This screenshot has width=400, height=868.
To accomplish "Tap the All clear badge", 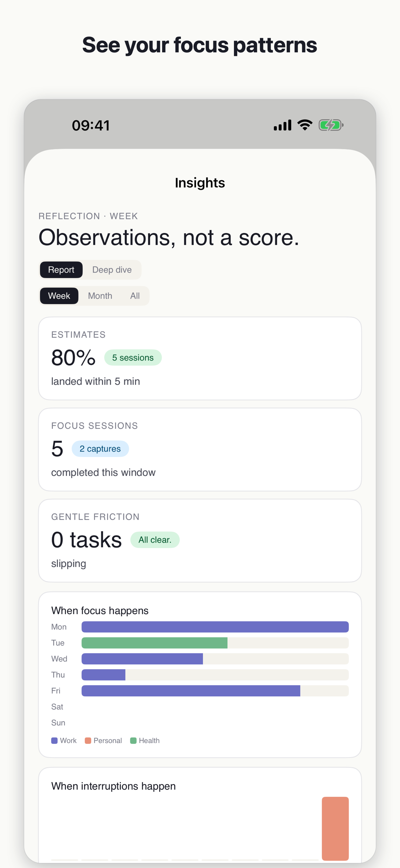I will point(155,539).
